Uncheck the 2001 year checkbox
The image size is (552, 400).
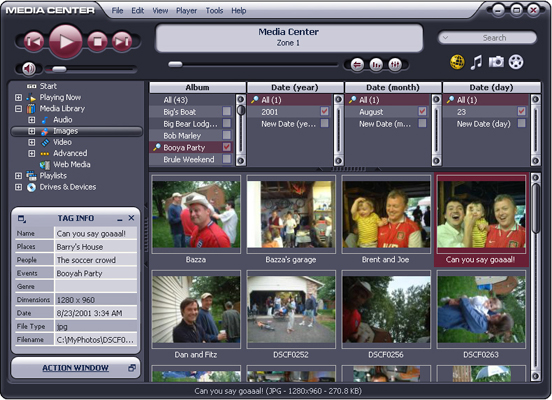pyautogui.click(x=325, y=112)
